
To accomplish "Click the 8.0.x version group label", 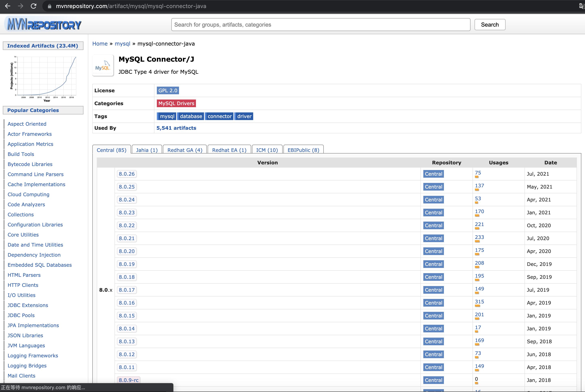I will [106, 290].
